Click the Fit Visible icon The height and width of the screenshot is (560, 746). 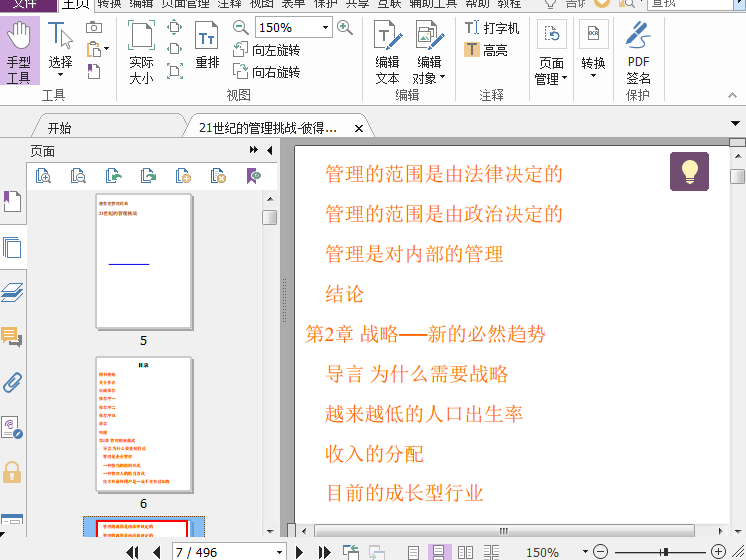(x=175, y=71)
